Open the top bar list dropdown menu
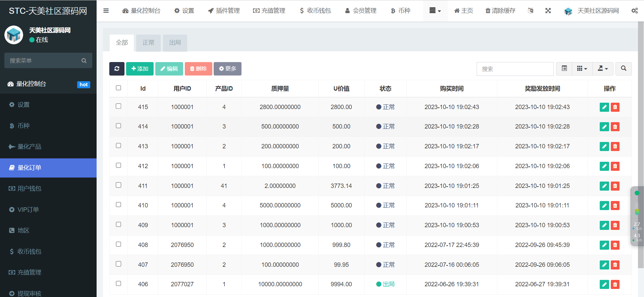Viewport: 644px width, 297px height. (435, 11)
